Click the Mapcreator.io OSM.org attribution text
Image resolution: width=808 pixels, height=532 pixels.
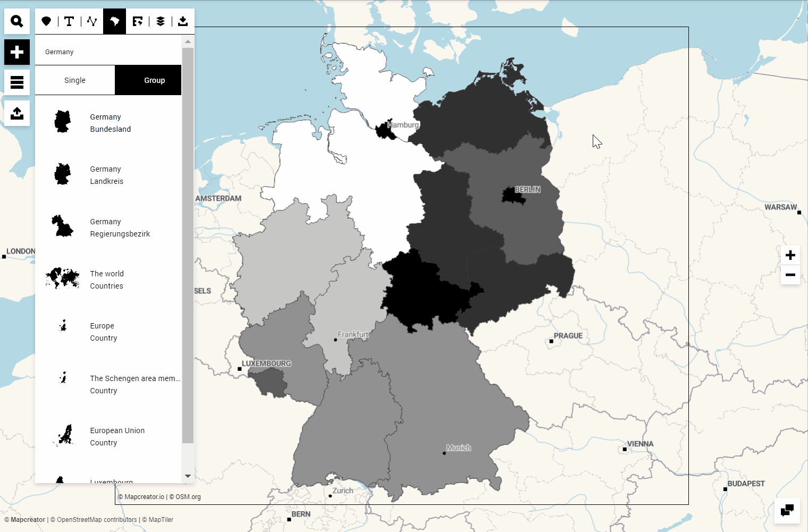click(x=159, y=497)
